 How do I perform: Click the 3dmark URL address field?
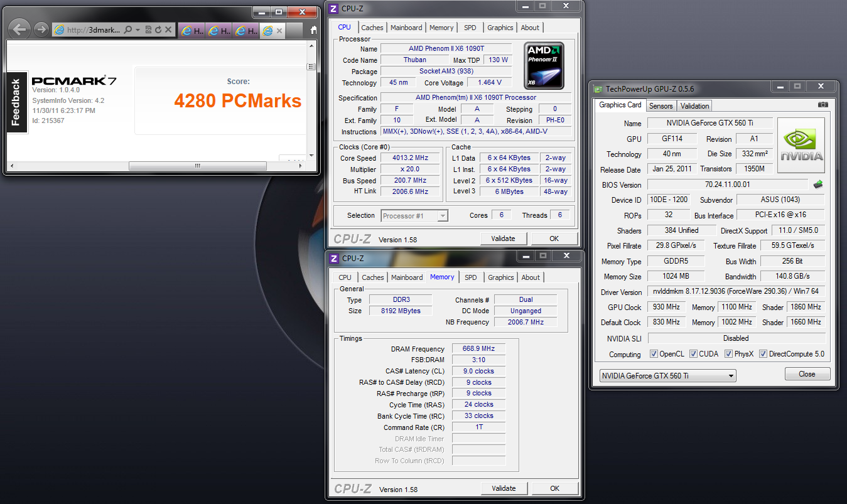tap(93, 29)
